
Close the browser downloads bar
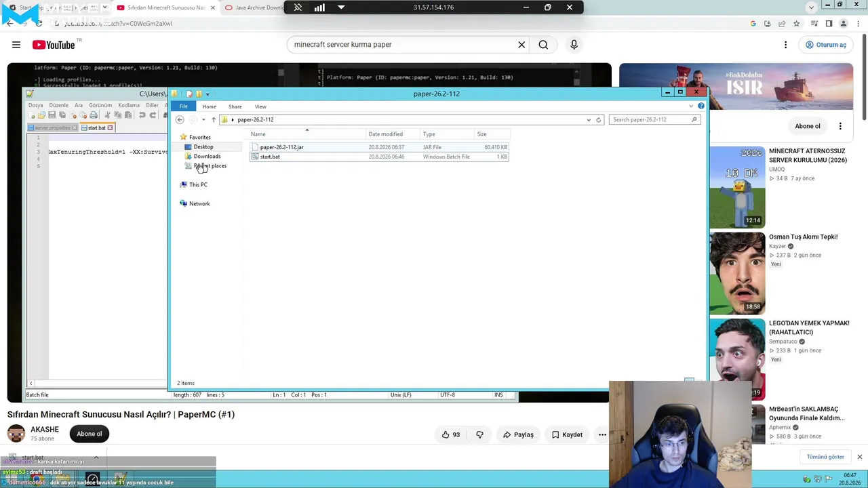coord(859,457)
